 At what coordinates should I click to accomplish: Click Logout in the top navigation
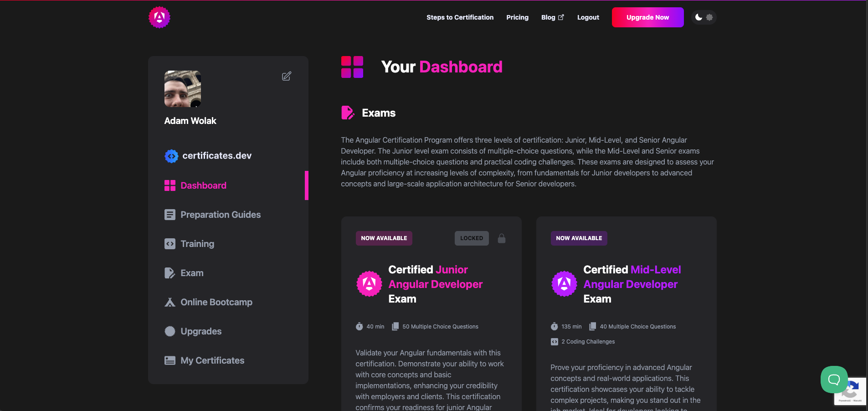pyautogui.click(x=588, y=17)
